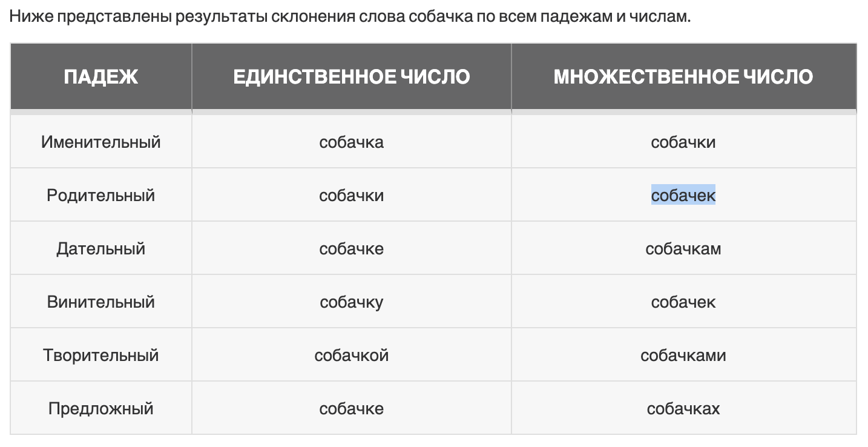Select the Родительный case label
The width and height of the screenshot is (868, 447).
pyautogui.click(x=101, y=196)
